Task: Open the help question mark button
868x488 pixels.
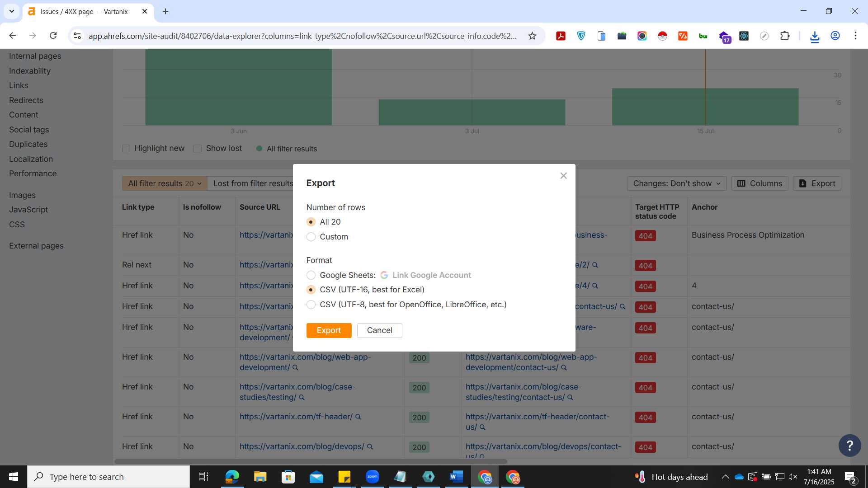Action: 849,446
